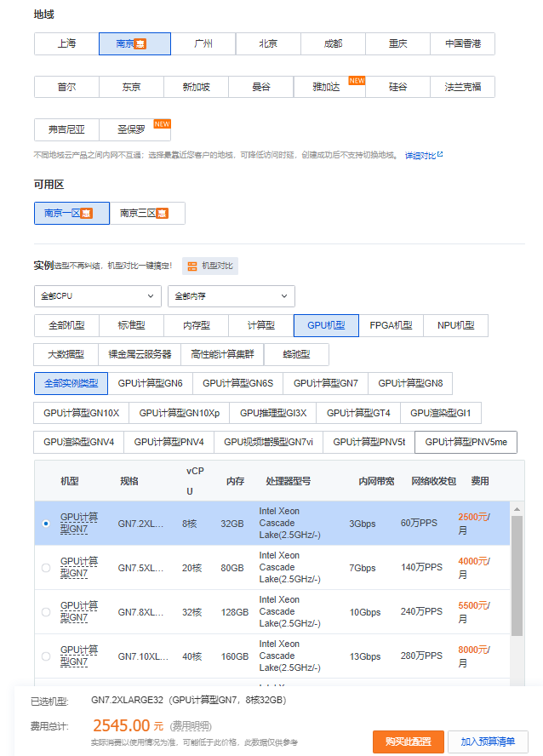Select the GN7.8XL instance radio button
The image size is (543, 756).
click(x=46, y=612)
